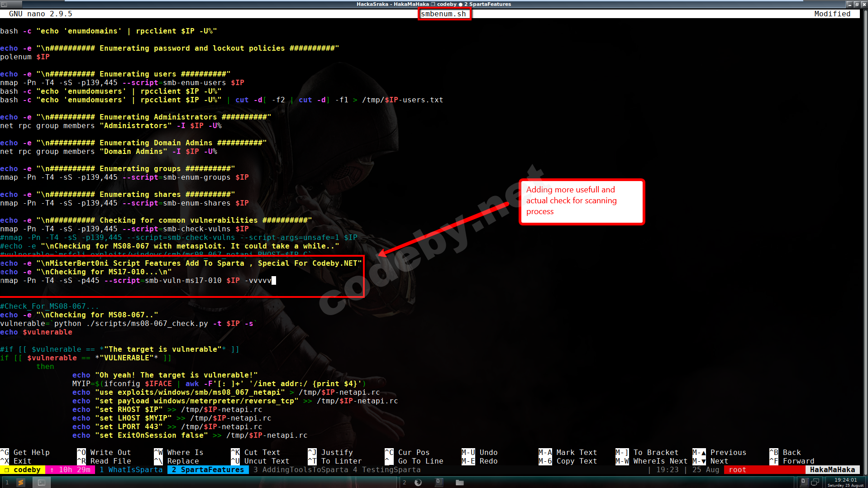Open the folder icon on the taskbar
The image size is (868, 488).
coord(459,482)
